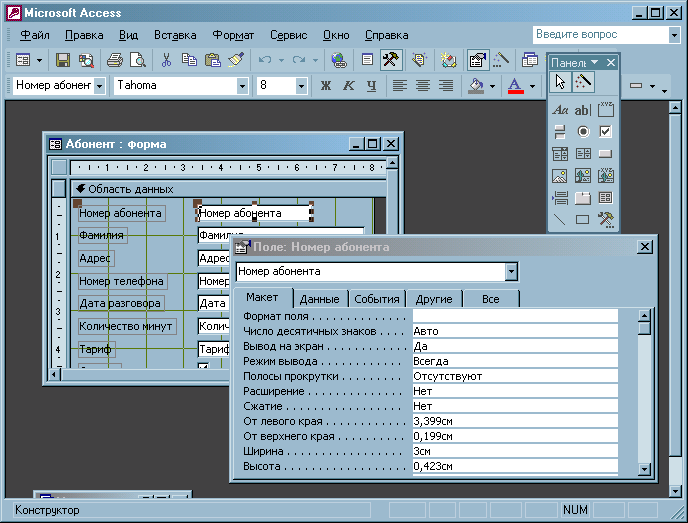
Task: Open the font size 8 dropdown
Action: (x=301, y=86)
